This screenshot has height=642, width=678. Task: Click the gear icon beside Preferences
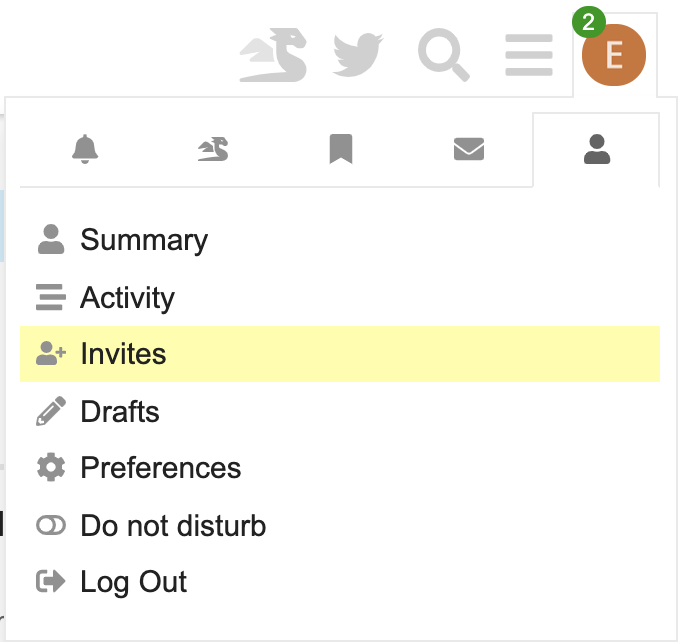coord(50,468)
